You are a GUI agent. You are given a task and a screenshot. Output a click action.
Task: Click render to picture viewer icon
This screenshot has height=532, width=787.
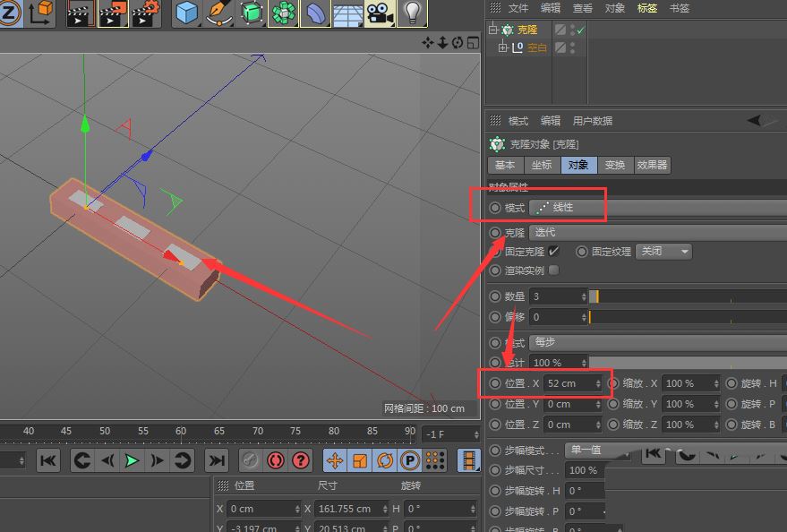[x=113, y=13]
